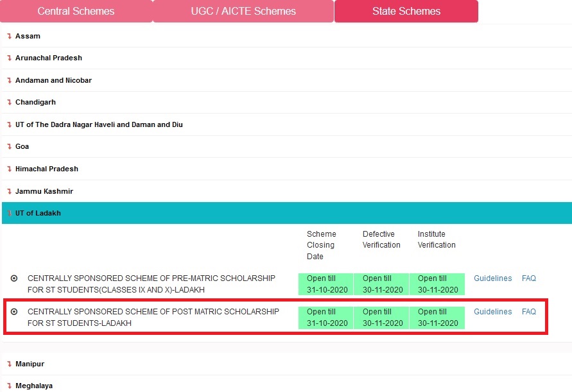Click the arrow icon next to Meghalaya
This screenshot has height=392, width=572.
tap(9, 386)
